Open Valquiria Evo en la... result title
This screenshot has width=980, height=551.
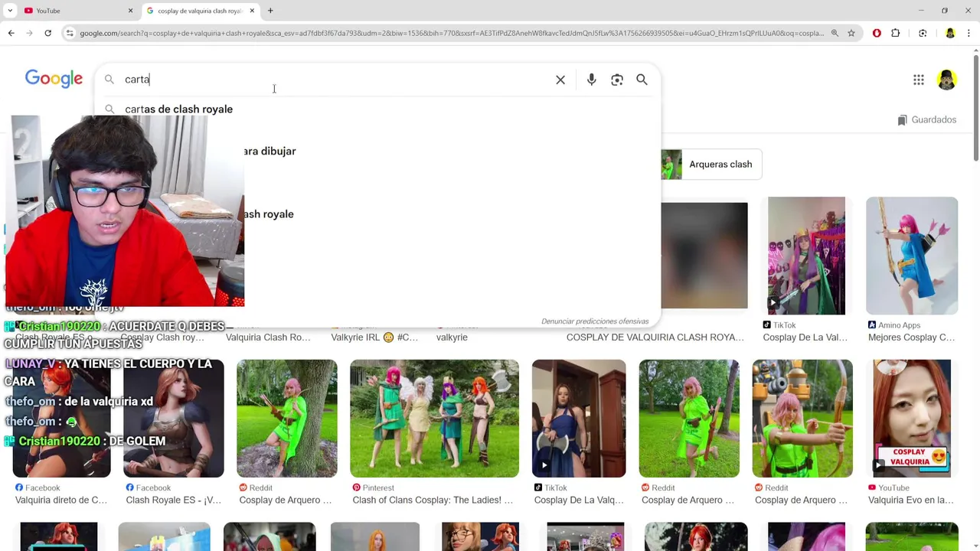[x=911, y=500]
